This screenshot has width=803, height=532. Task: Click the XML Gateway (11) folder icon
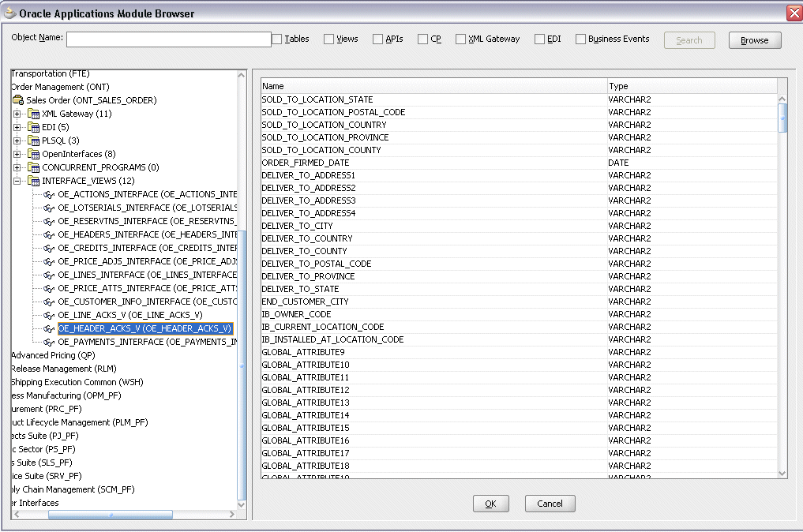coord(33,114)
